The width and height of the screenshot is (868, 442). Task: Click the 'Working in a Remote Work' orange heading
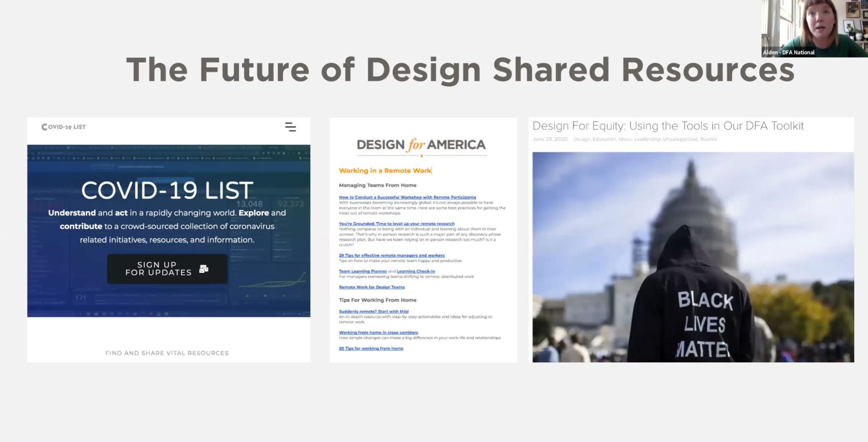[385, 170]
